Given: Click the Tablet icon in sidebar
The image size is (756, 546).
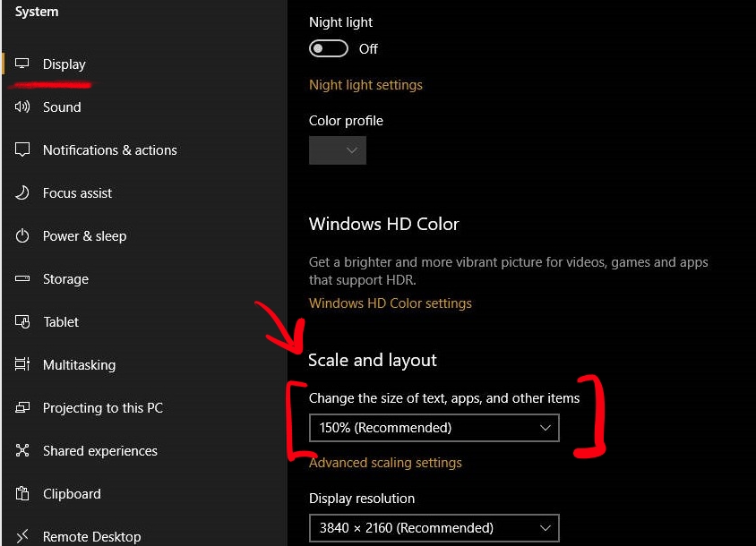Looking at the screenshot, I should [22, 321].
